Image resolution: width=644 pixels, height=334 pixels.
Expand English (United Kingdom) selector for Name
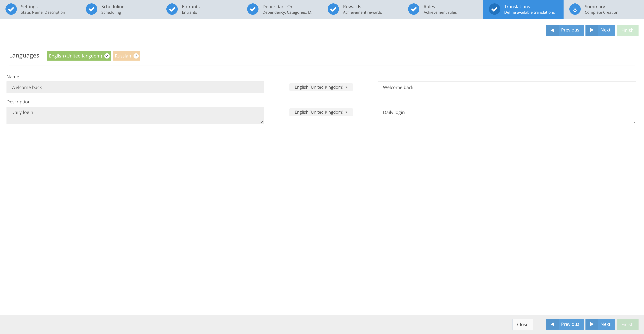321,87
